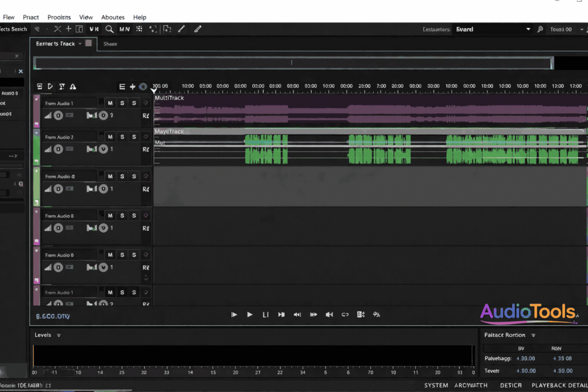The width and height of the screenshot is (588, 392).
Task: Click the skip-to-end icon in transport controls
Action: pyautogui.click(x=281, y=315)
